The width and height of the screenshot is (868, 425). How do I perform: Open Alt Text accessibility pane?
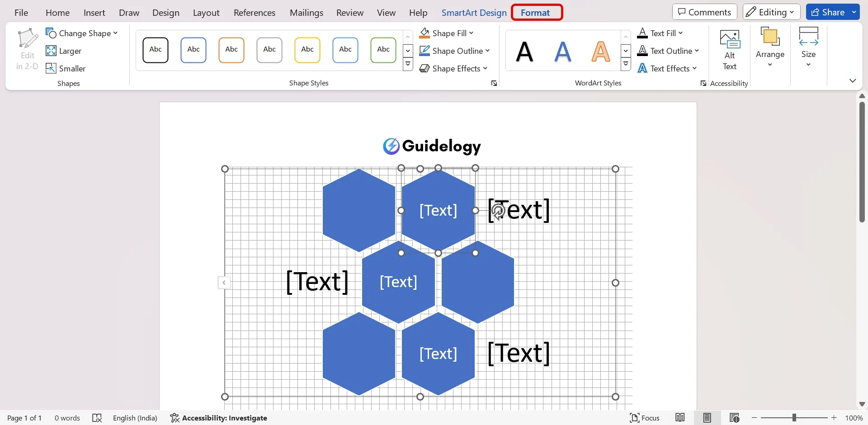point(730,50)
